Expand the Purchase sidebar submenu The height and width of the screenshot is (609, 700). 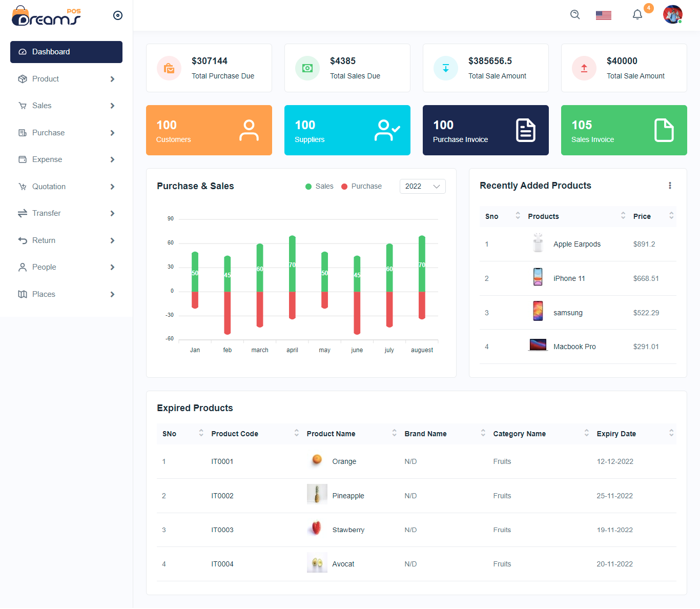[x=67, y=133]
